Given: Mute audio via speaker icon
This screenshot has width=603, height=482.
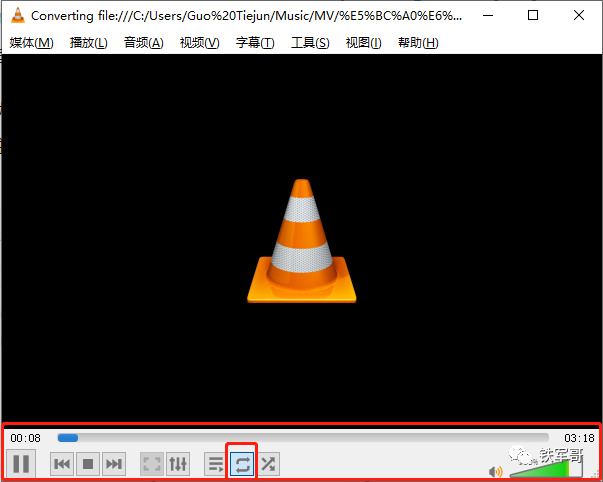Looking at the screenshot, I should pyautogui.click(x=496, y=471).
